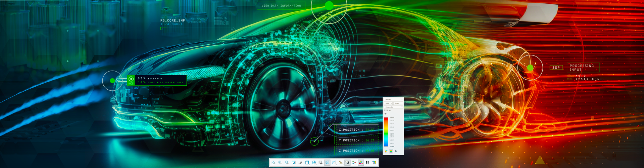Click the velocity color gradient scale bar
Viewport: 644px width, 168px height.
(386, 132)
